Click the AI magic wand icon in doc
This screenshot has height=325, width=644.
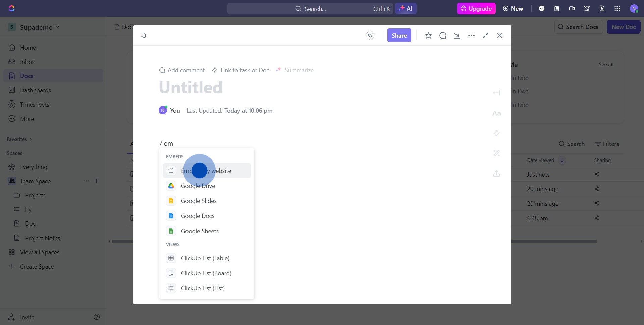pyautogui.click(x=496, y=153)
